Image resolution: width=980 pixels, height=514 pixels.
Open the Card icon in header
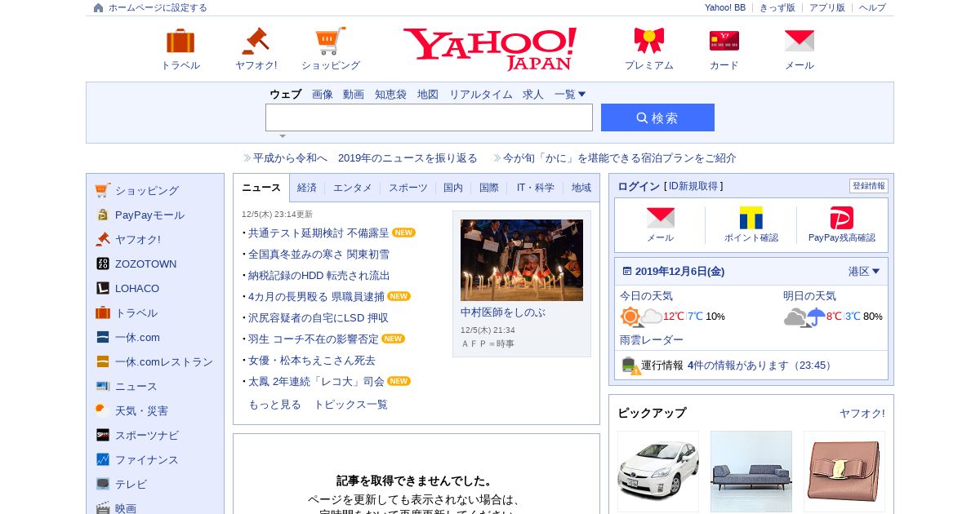click(724, 41)
